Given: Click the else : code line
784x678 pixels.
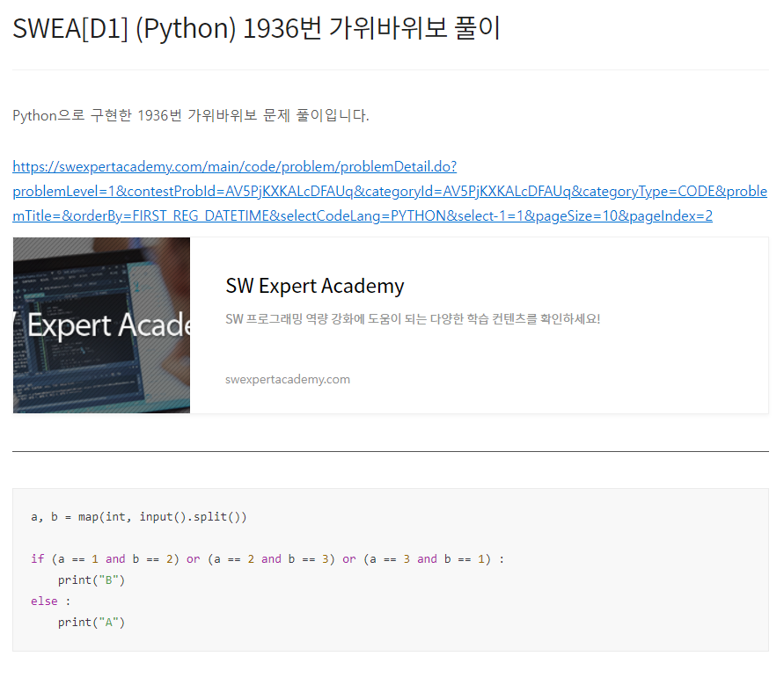Looking at the screenshot, I should point(51,601).
